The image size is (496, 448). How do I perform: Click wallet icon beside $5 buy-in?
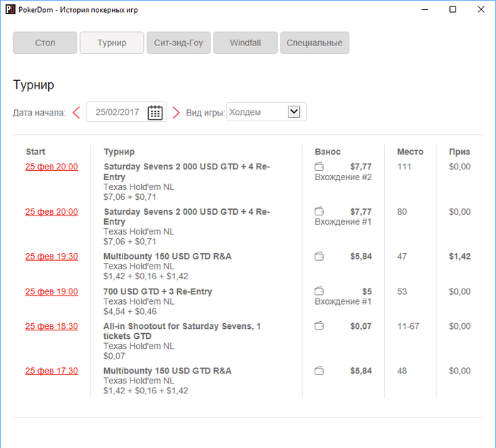[319, 291]
